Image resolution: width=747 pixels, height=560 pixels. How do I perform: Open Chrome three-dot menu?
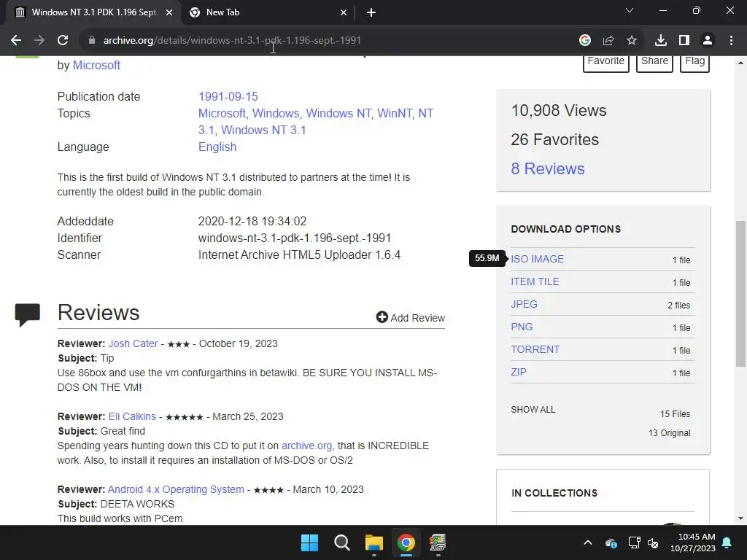coord(731,41)
